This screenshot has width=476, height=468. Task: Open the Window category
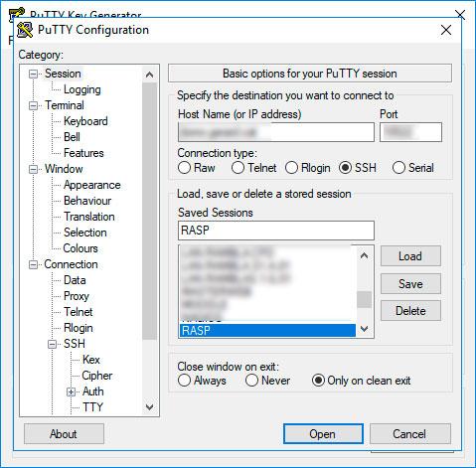coord(64,169)
